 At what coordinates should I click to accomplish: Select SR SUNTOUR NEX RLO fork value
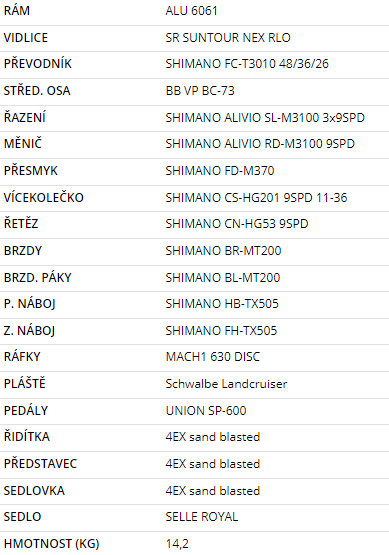[228, 38]
